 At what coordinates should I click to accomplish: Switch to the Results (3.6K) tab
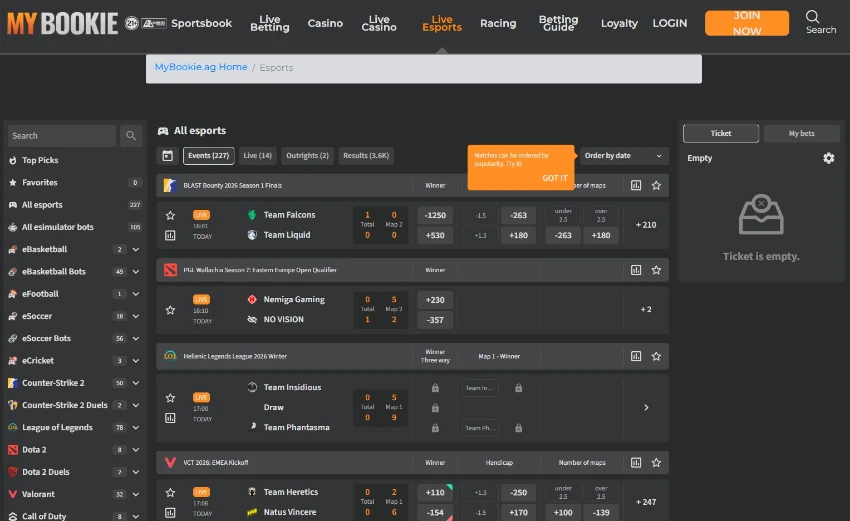[x=366, y=156]
